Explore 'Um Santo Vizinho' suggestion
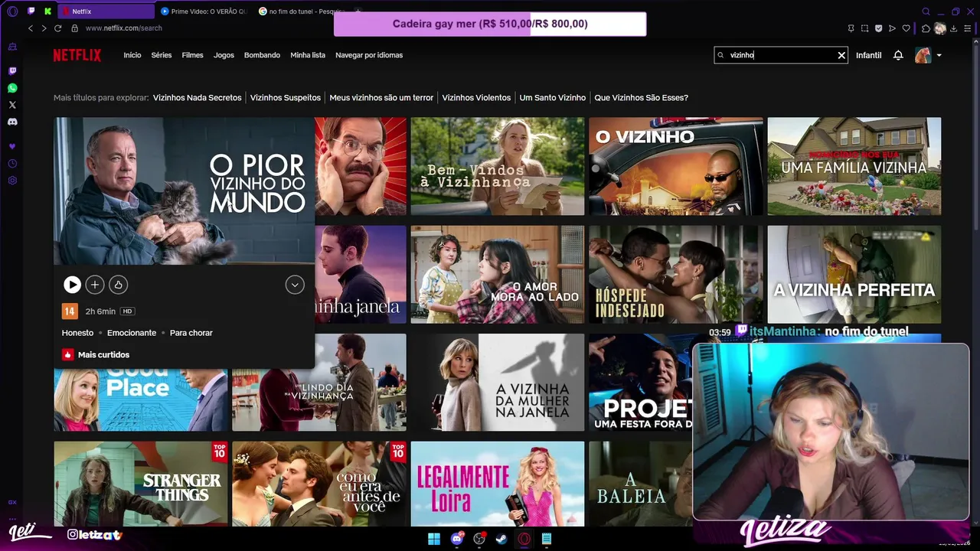Screen dimensions: 980x551 [553, 98]
